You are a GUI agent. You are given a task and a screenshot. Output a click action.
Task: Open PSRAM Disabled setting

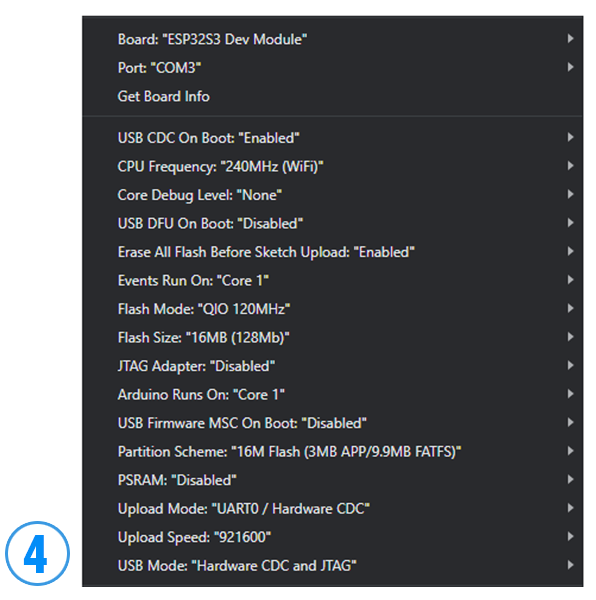tap(332, 480)
